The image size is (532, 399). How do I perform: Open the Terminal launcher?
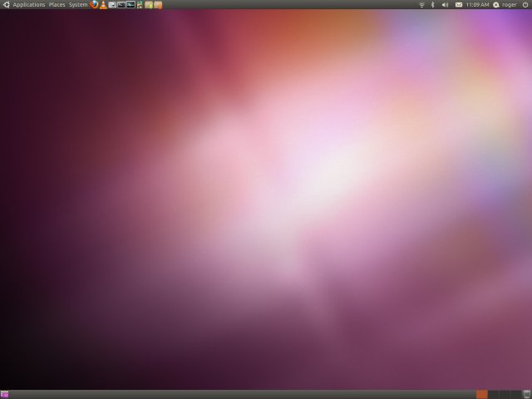[x=121, y=5]
